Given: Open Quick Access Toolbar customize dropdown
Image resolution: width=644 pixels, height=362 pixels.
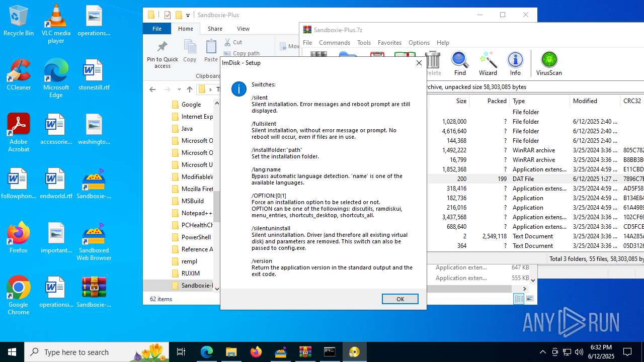Looking at the screenshot, I should [188, 15].
